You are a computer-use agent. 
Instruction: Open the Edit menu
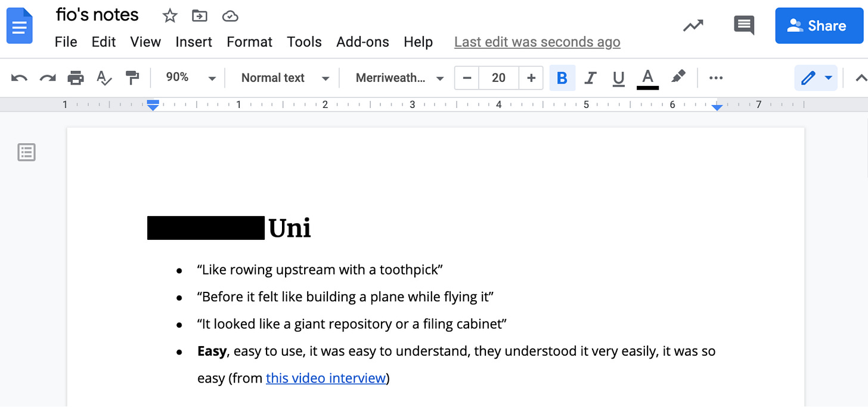[104, 42]
